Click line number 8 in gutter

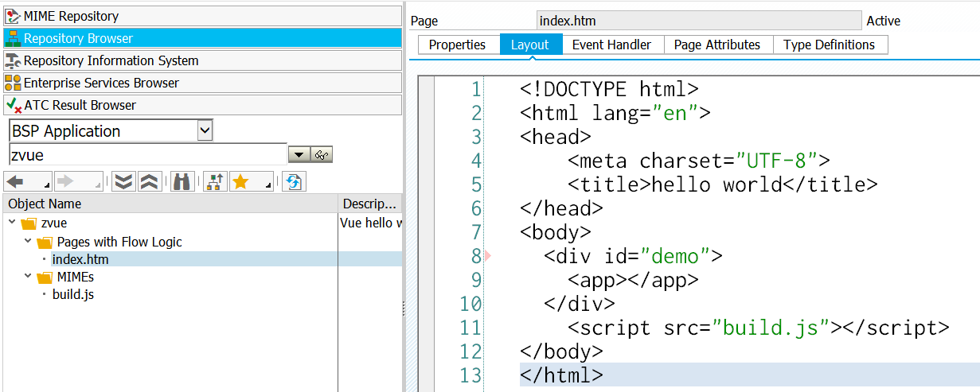coord(475,256)
